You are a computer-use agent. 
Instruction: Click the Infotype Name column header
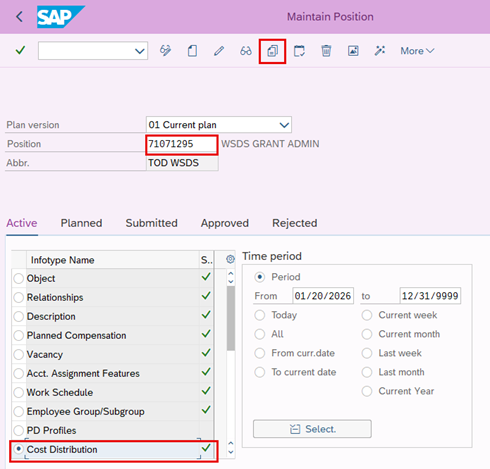113,260
